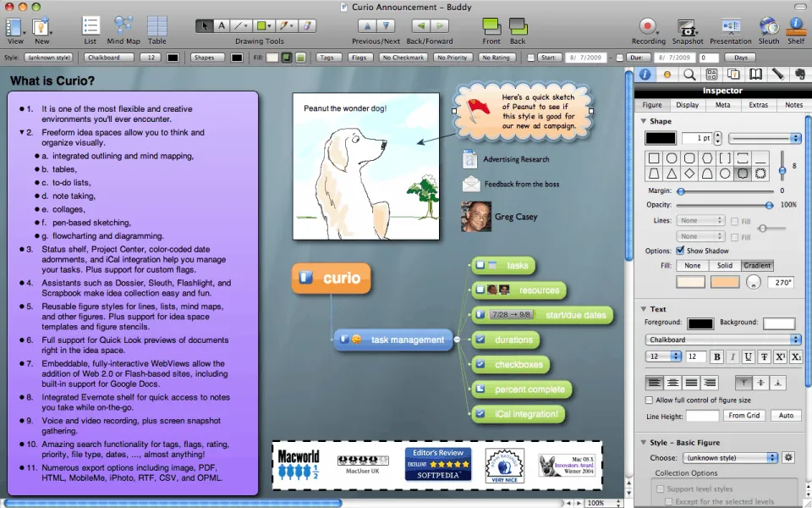
Task: Switch to the Notes tab
Action: click(793, 105)
